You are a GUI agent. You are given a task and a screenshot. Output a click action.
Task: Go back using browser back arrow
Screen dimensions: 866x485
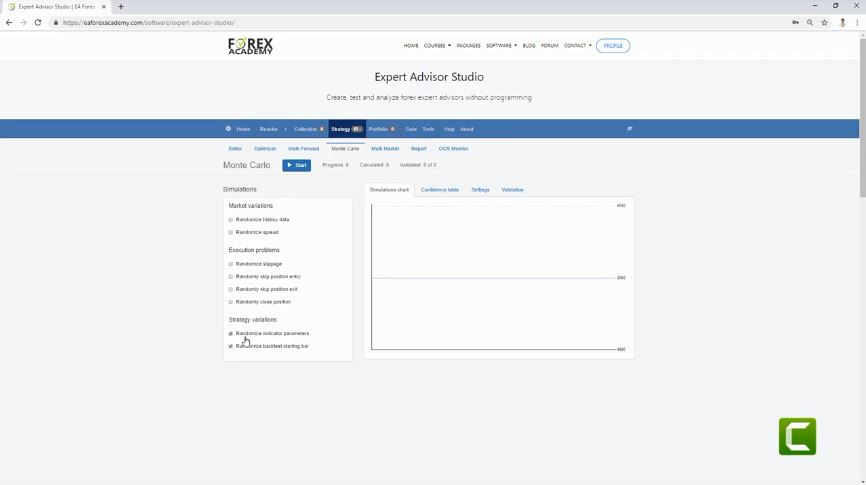pos(9,22)
